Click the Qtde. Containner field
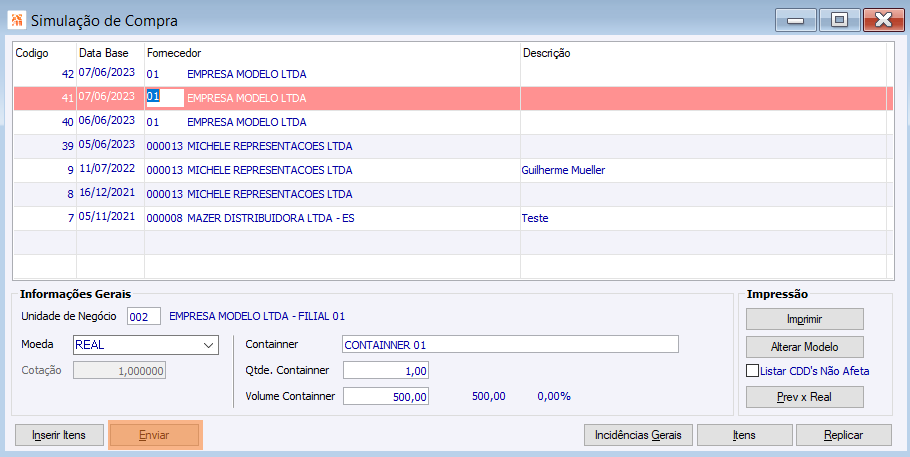The width and height of the screenshot is (910, 457). (x=386, y=370)
